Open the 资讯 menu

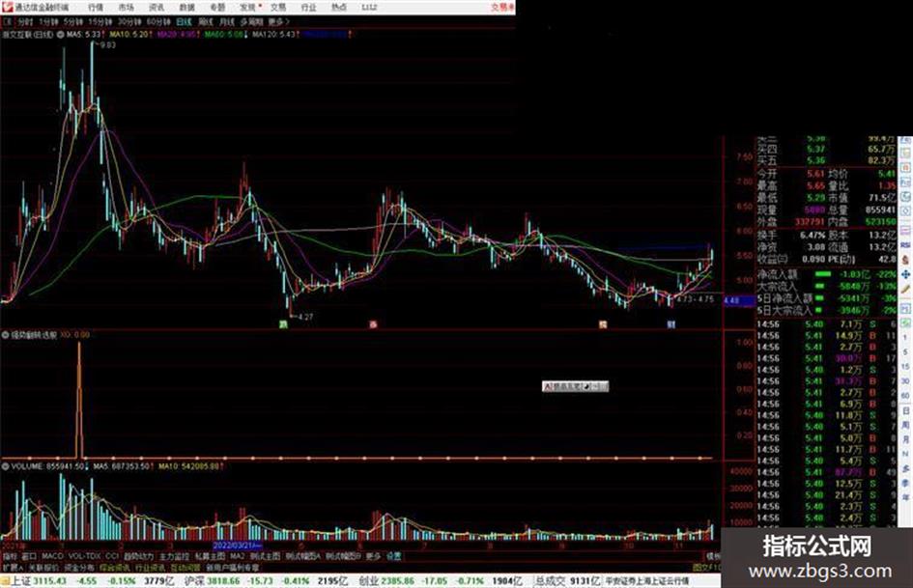click(157, 7)
